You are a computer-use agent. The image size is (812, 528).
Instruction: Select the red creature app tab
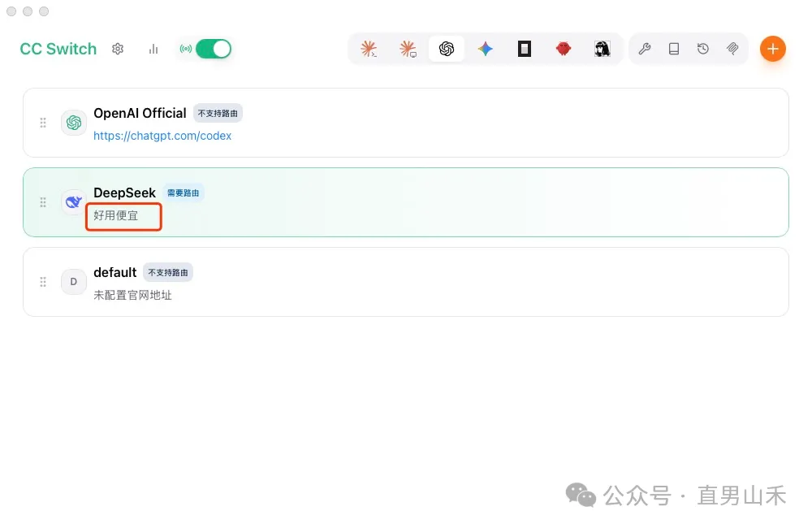tap(564, 49)
